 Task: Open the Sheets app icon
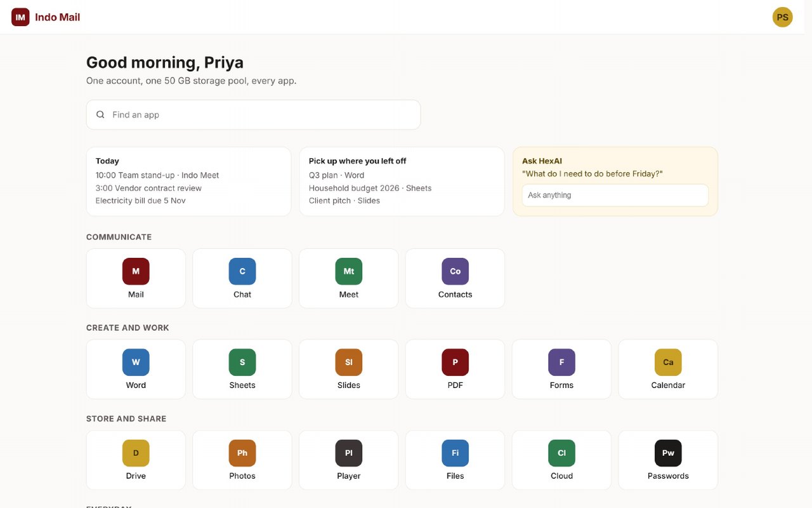(x=242, y=362)
